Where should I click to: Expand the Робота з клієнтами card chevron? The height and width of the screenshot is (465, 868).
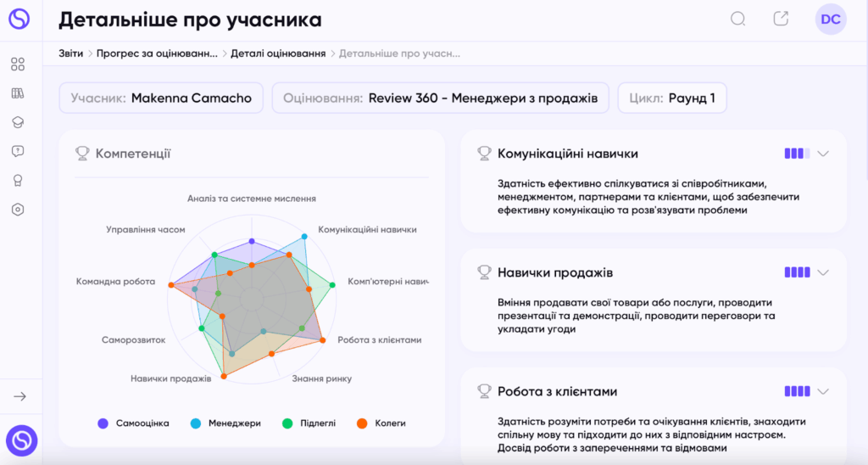point(823,392)
